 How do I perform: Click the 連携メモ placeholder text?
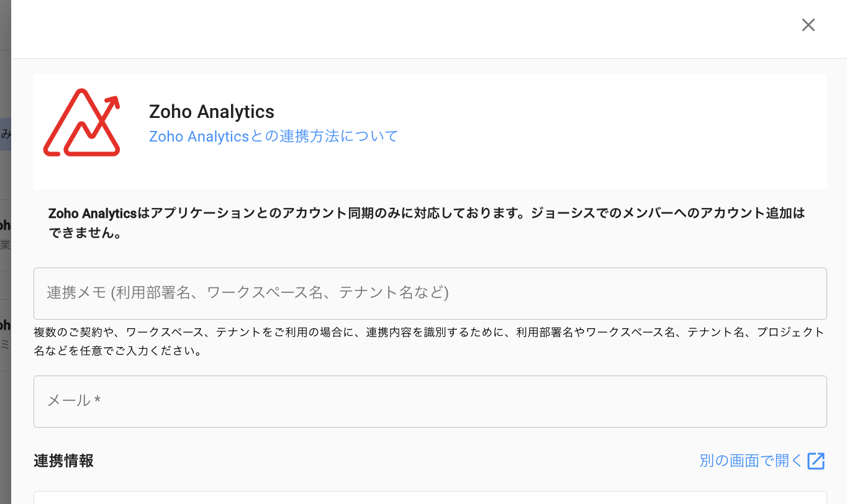[x=247, y=292]
